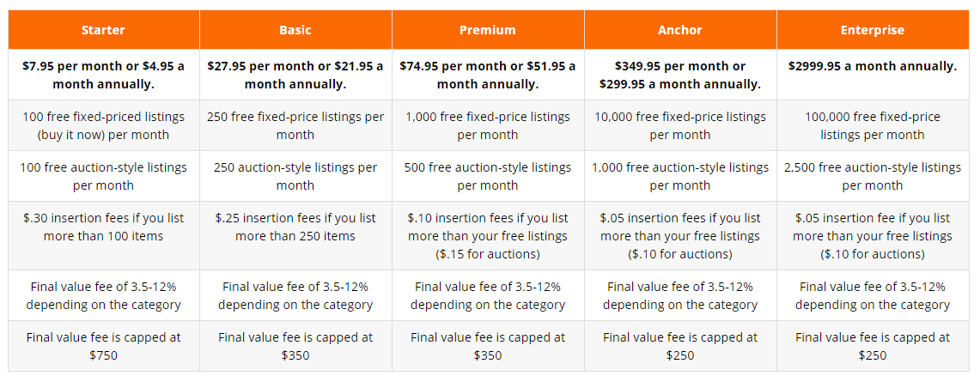Select the 100,000 free fixed-price listings cell
The image size is (980, 382).
pyautogui.click(x=873, y=125)
